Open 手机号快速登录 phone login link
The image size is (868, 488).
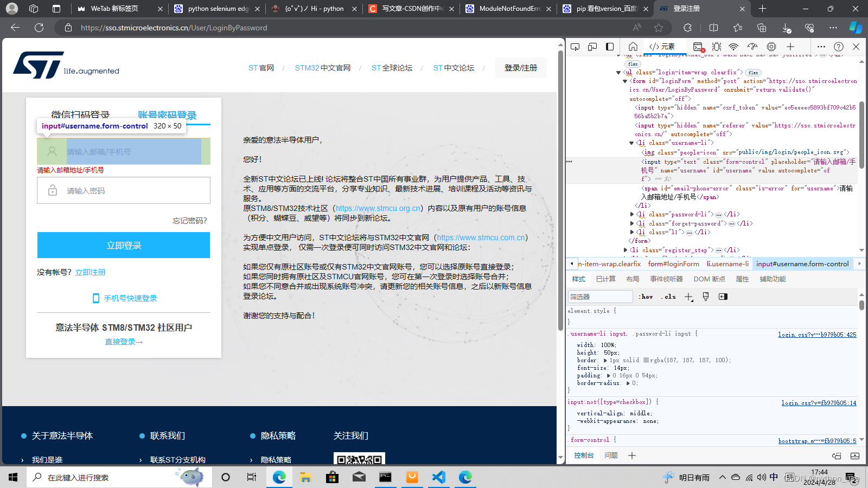click(125, 298)
